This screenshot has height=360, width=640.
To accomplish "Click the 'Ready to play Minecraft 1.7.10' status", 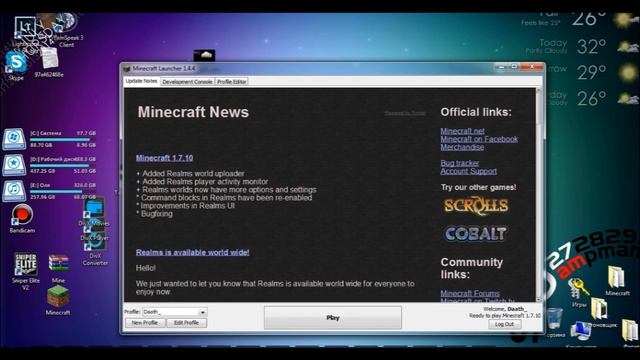I will tap(505, 316).
